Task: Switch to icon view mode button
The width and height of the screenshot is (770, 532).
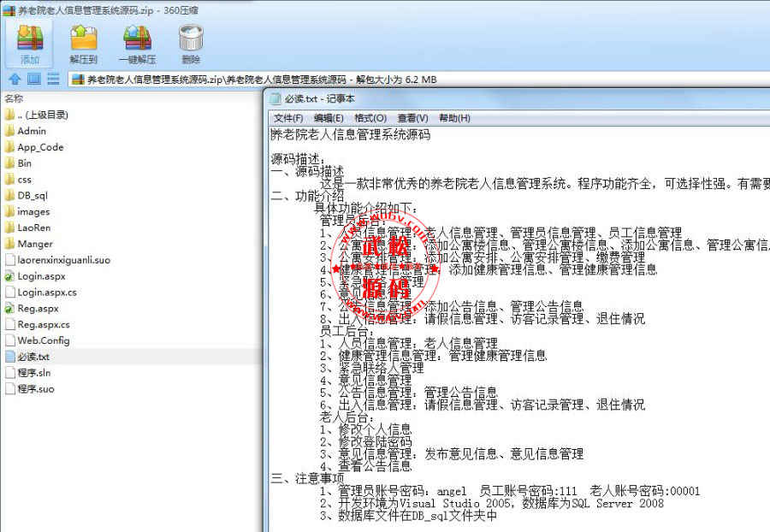Action: (x=34, y=79)
